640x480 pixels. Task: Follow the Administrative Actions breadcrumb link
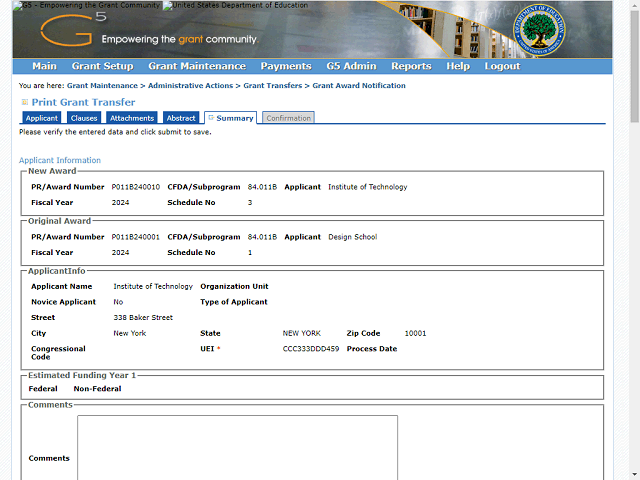click(x=190, y=86)
